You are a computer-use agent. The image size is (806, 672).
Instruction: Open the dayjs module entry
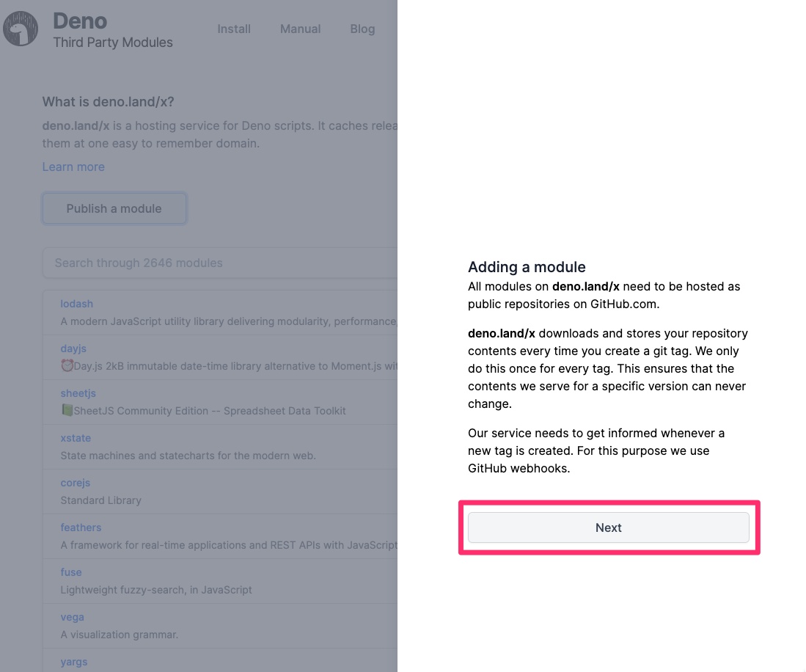coord(73,348)
